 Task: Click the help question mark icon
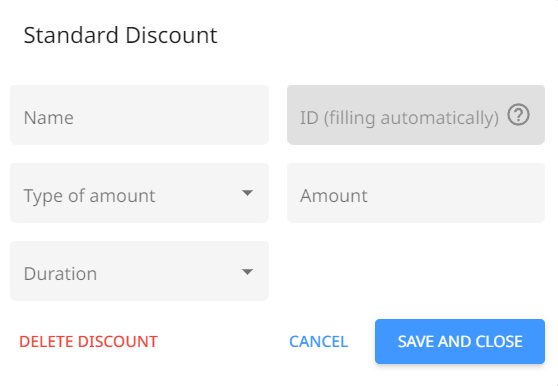pos(518,115)
